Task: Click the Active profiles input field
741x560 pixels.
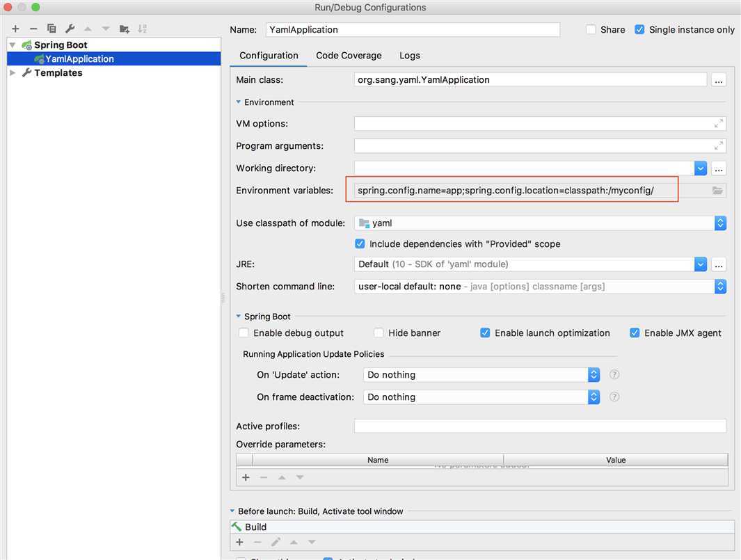Action: pyautogui.click(x=540, y=426)
